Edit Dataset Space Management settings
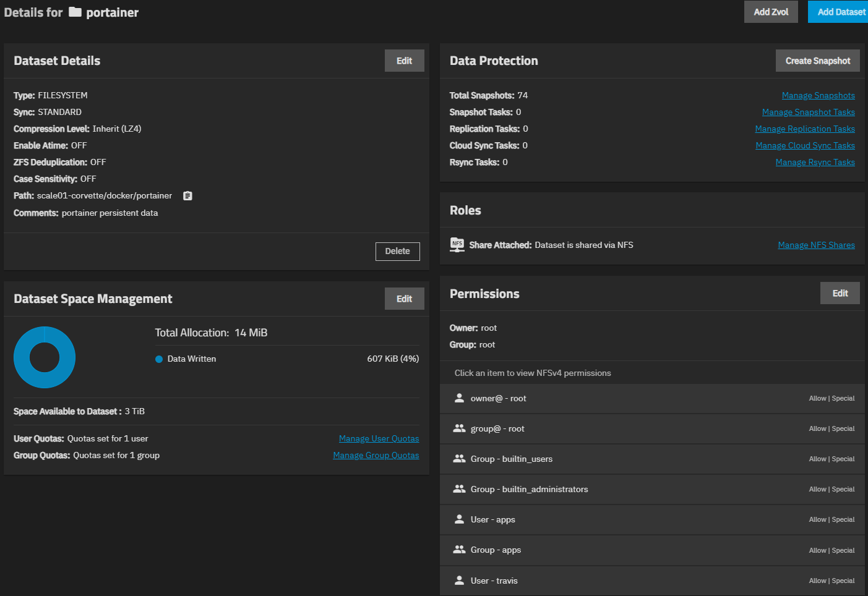This screenshot has height=596, width=868. [405, 299]
